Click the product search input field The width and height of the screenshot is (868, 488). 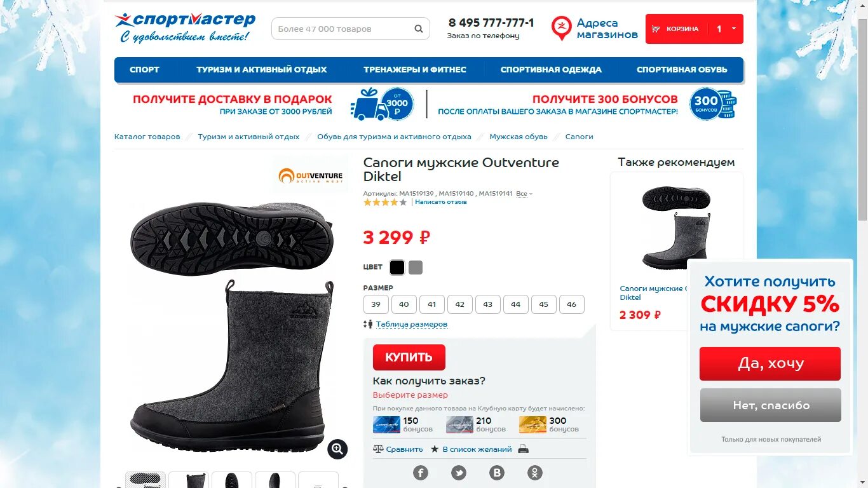344,29
